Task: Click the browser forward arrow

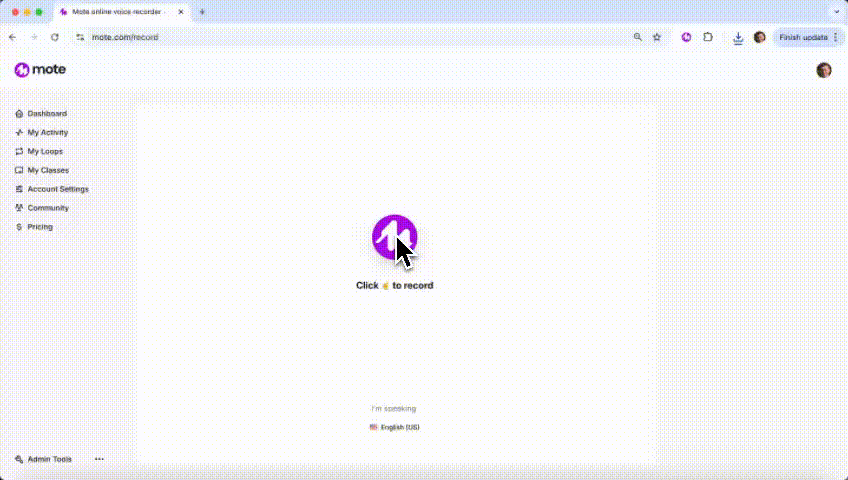Action: [34, 37]
